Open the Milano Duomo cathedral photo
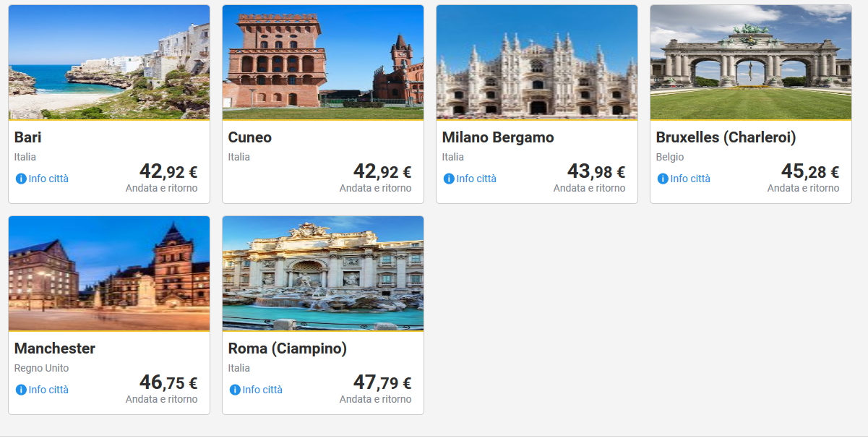The height and width of the screenshot is (441, 868). pyautogui.click(x=537, y=62)
